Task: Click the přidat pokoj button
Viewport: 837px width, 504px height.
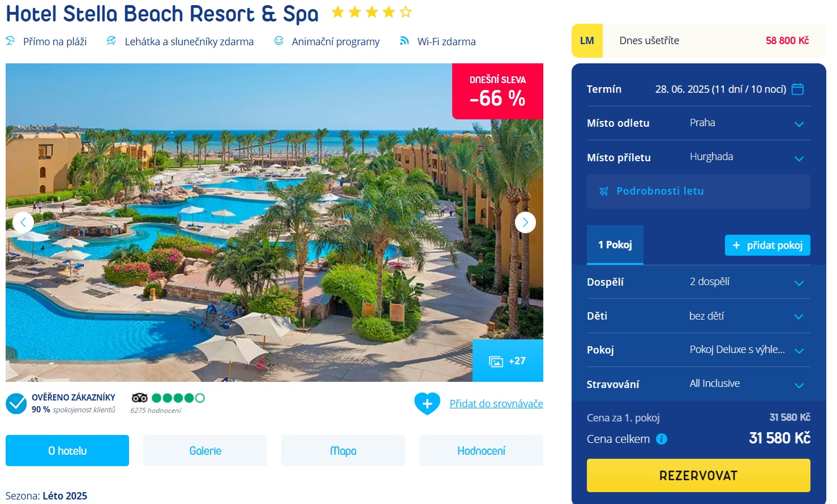Action: pos(767,245)
